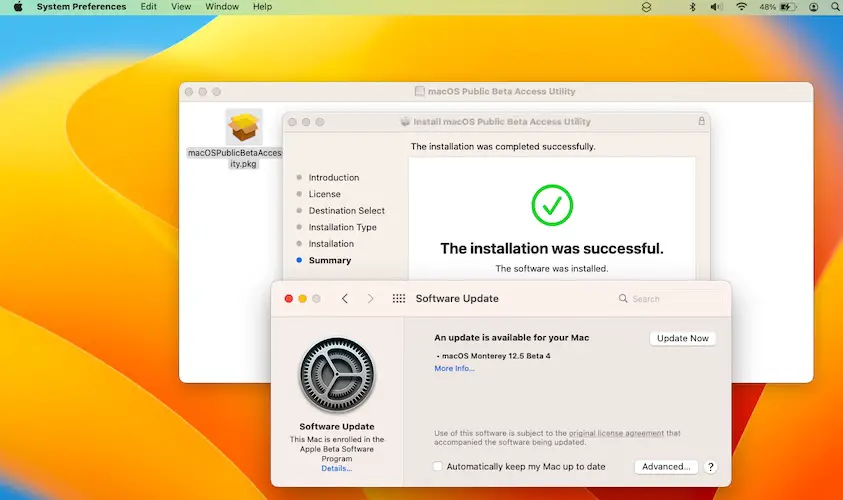Open the Apple menu

pos(17,7)
